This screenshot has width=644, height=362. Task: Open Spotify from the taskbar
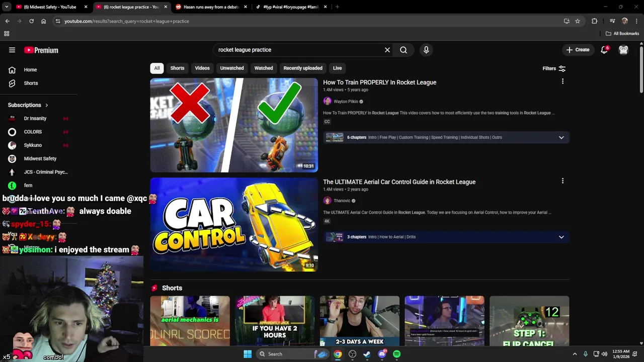pyautogui.click(x=397, y=354)
